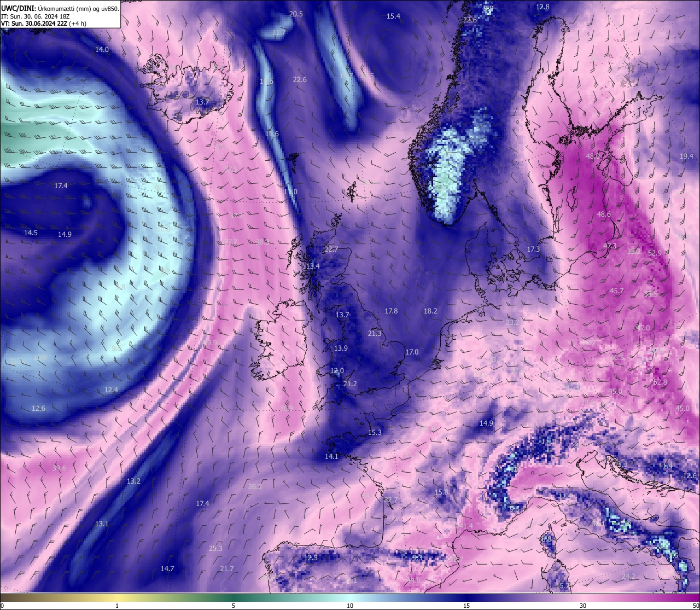The image size is (700, 610).
Task: Click the 12.0 value over Wales
Action: coord(337,370)
